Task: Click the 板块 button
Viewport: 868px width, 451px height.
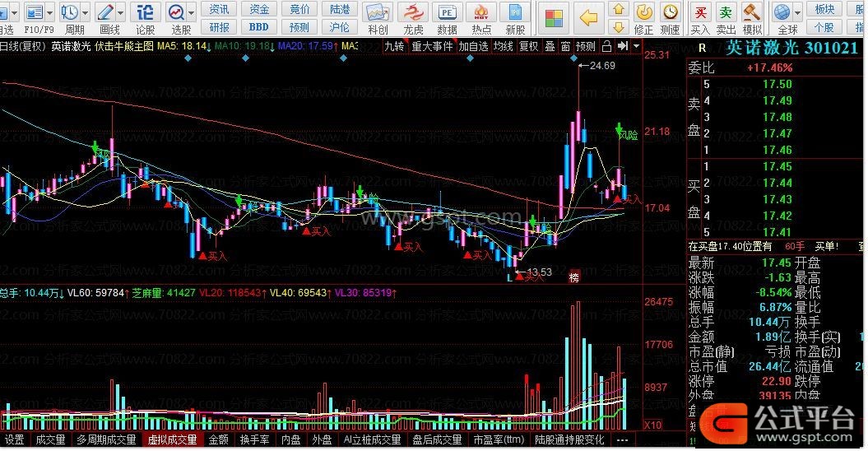Action: click(825, 9)
